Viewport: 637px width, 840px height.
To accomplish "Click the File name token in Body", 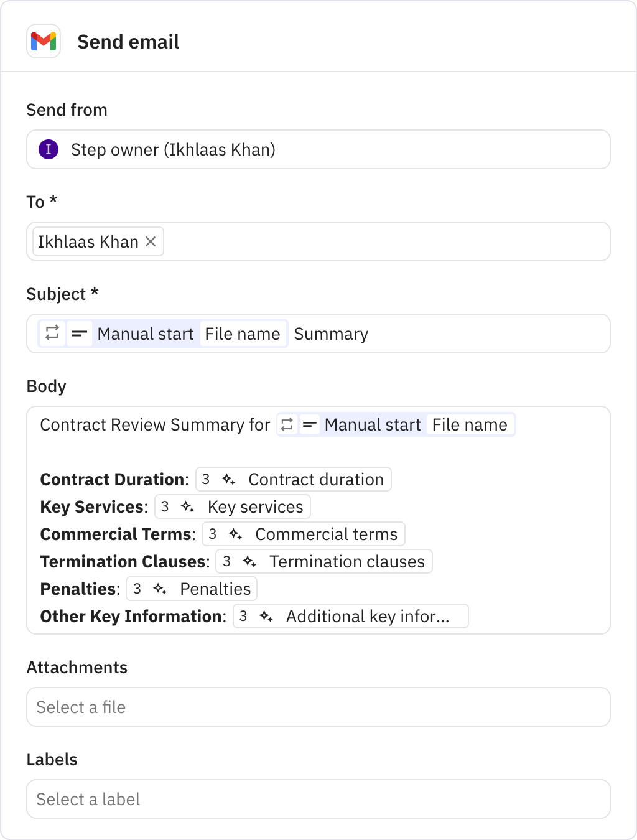I will coord(470,425).
